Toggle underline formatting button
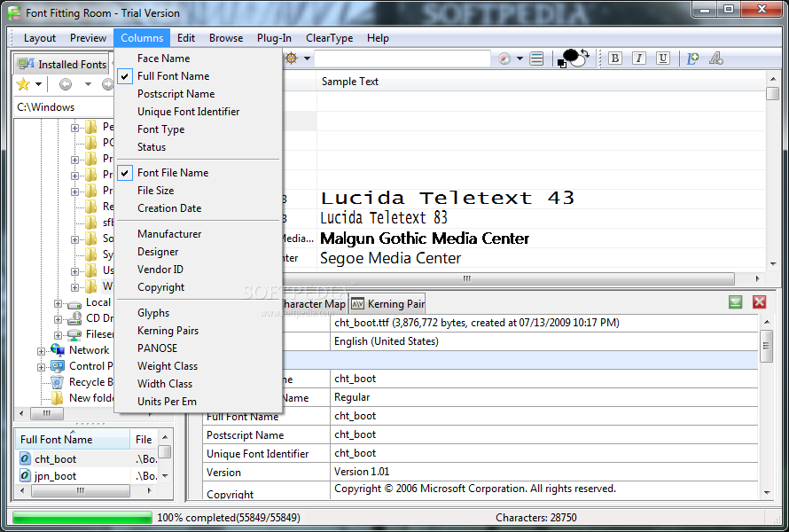This screenshot has width=789, height=532. click(663, 59)
